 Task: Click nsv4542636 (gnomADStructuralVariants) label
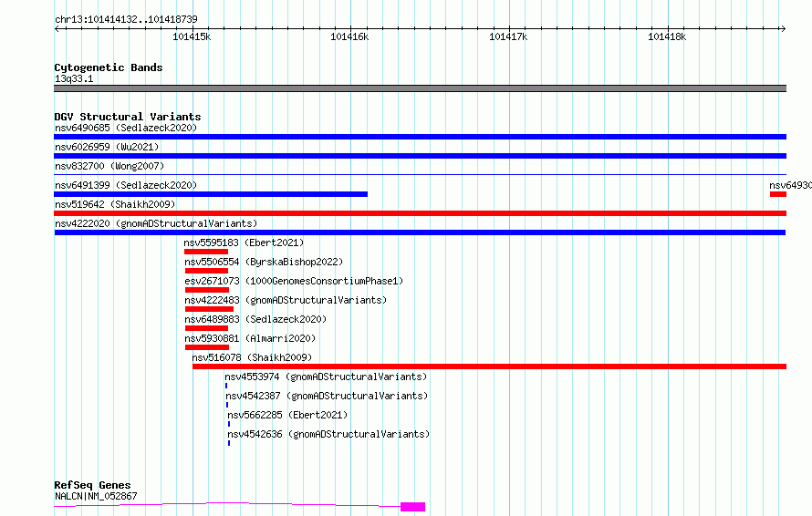(328, 434)
